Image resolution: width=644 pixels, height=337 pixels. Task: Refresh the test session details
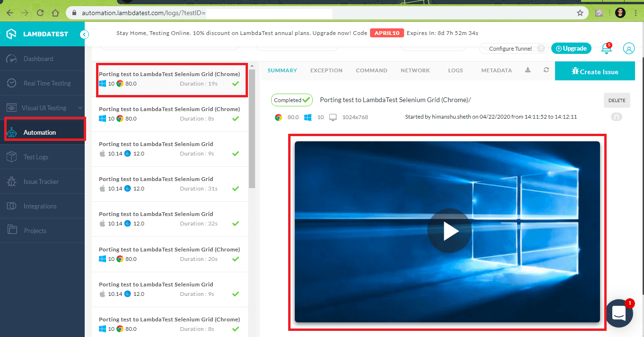546,69
